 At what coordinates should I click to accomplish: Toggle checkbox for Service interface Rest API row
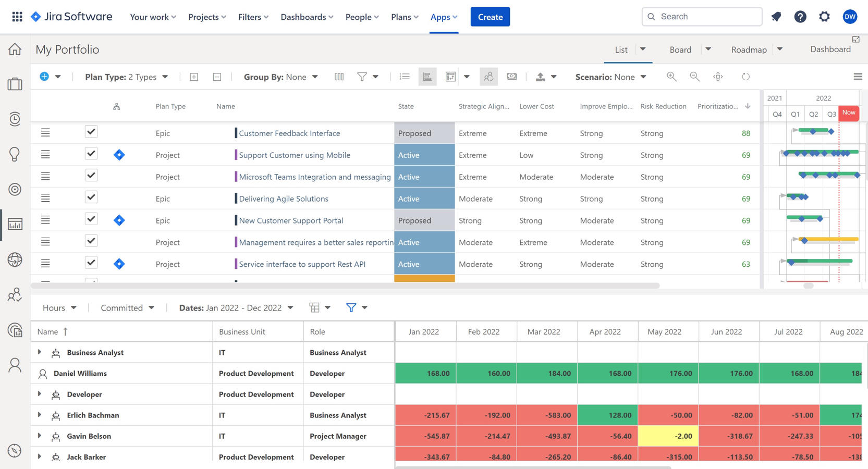[91, 263]
